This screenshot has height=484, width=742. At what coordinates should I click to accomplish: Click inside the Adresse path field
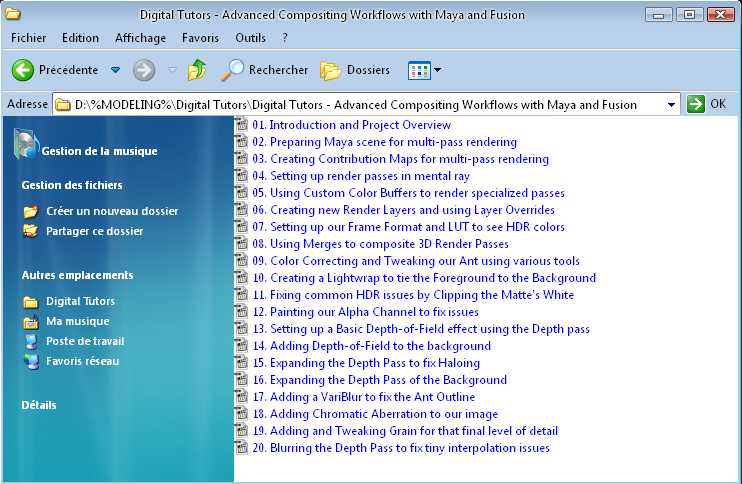pyautogui.click(x=366, y=105)
